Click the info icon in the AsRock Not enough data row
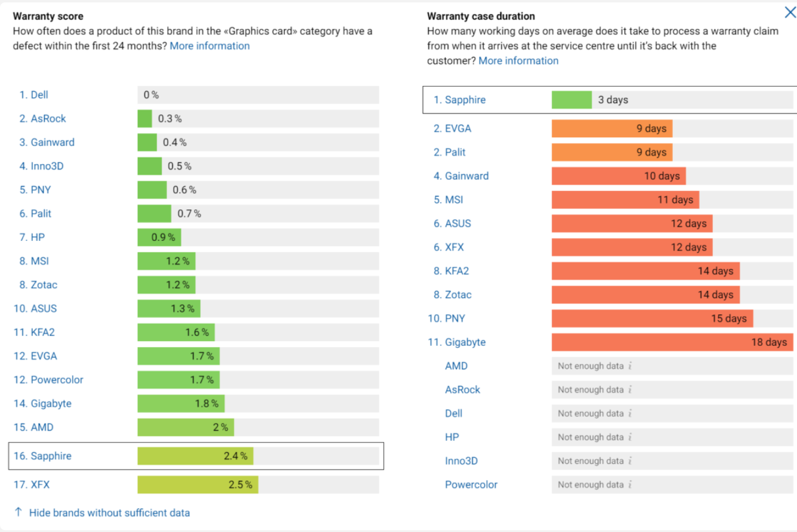 (630, 390)
